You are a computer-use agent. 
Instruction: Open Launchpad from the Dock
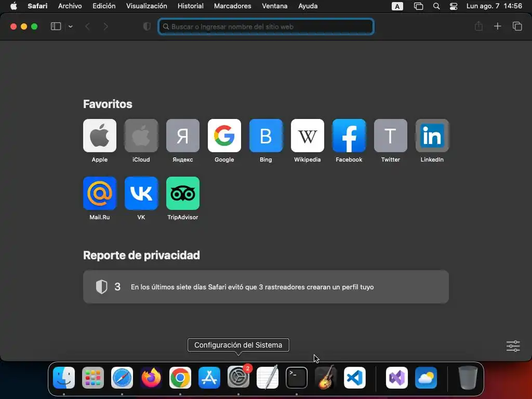93,377
